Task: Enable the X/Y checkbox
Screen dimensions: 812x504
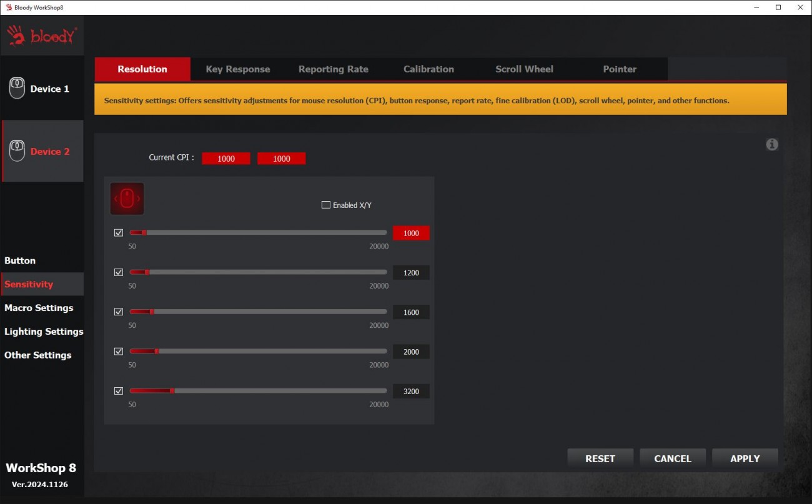Action: click(325, 205)
